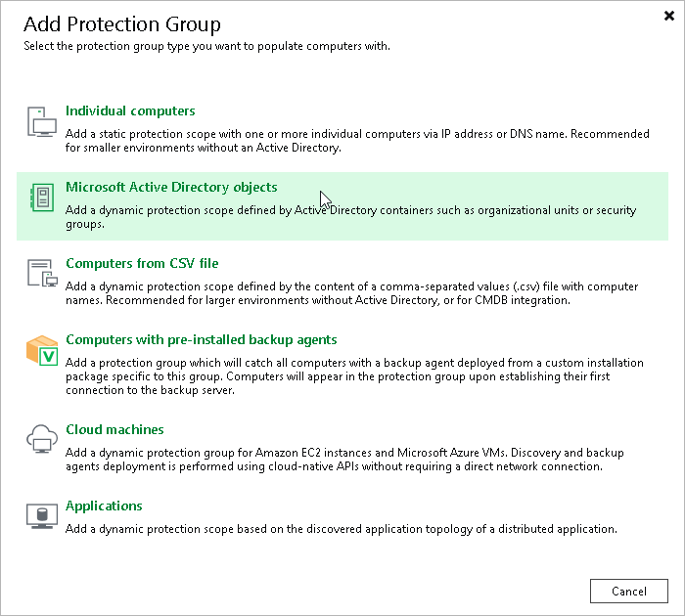
Task: Close the Add Protection Group dialog
Action: 667,16
